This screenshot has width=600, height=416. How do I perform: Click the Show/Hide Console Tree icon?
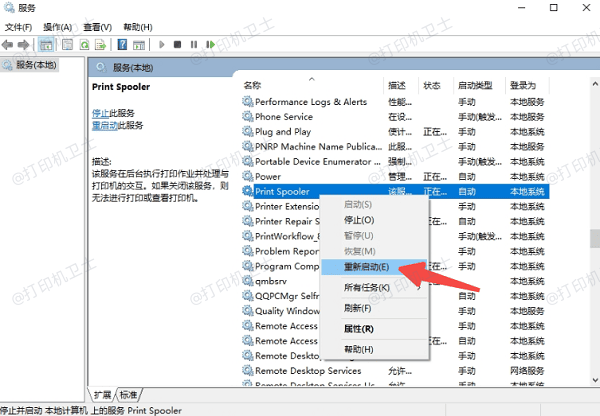coord(47,44)
